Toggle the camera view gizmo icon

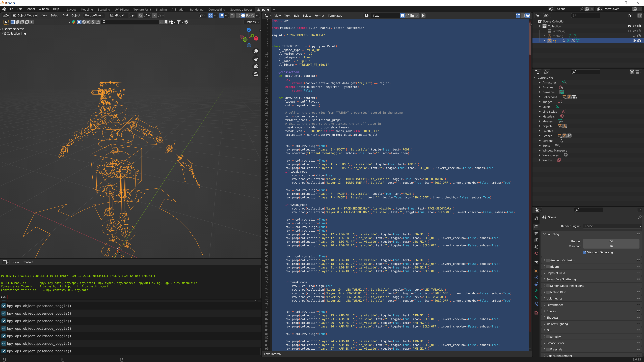[256, 67]
